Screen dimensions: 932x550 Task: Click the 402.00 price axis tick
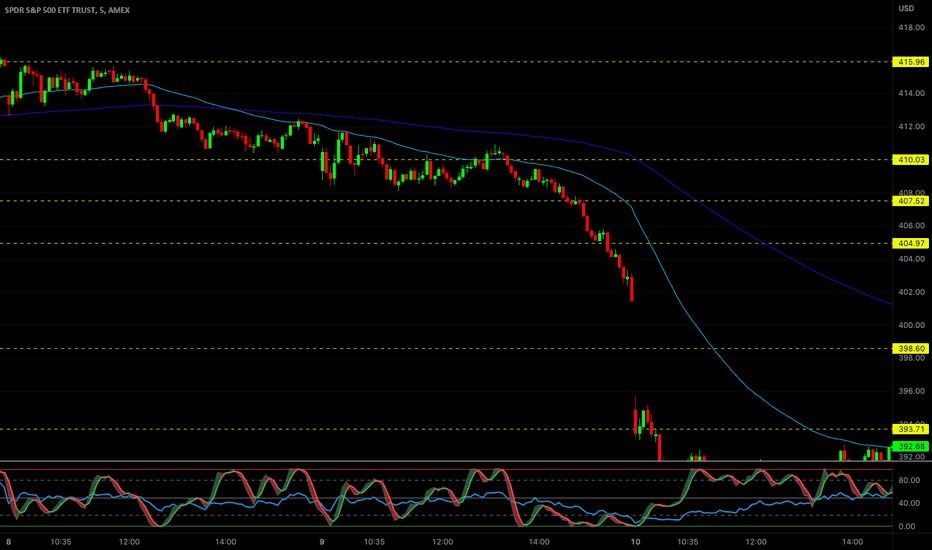point(911,292)
